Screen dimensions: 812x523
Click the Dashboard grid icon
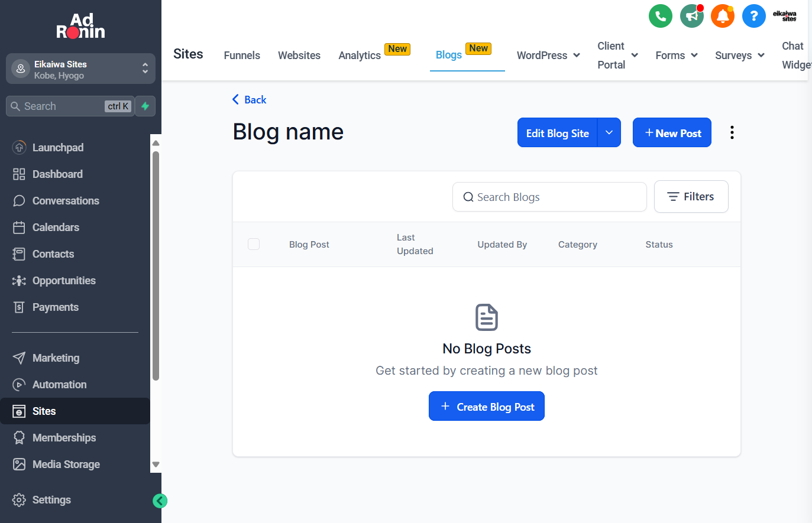pos(19,174)
